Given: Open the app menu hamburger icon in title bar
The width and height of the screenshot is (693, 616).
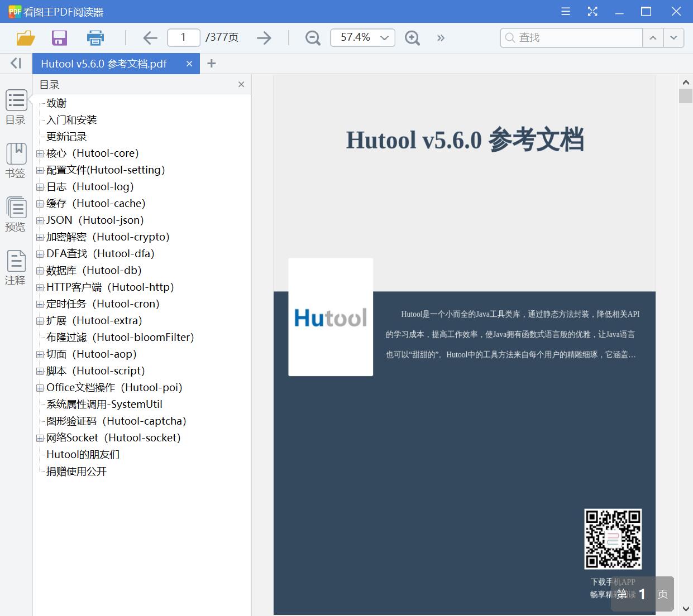Looking at the screenshot, I should (566, 11).
